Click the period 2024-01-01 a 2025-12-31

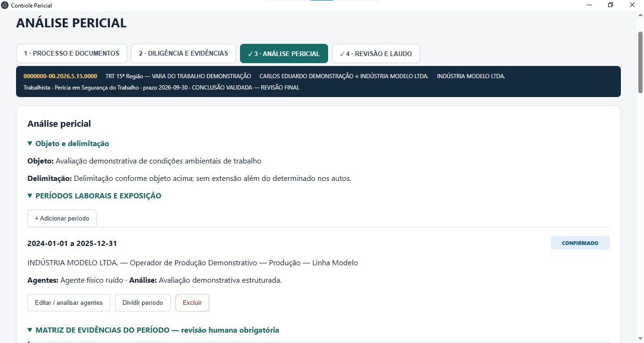click(x=72, y=244)
